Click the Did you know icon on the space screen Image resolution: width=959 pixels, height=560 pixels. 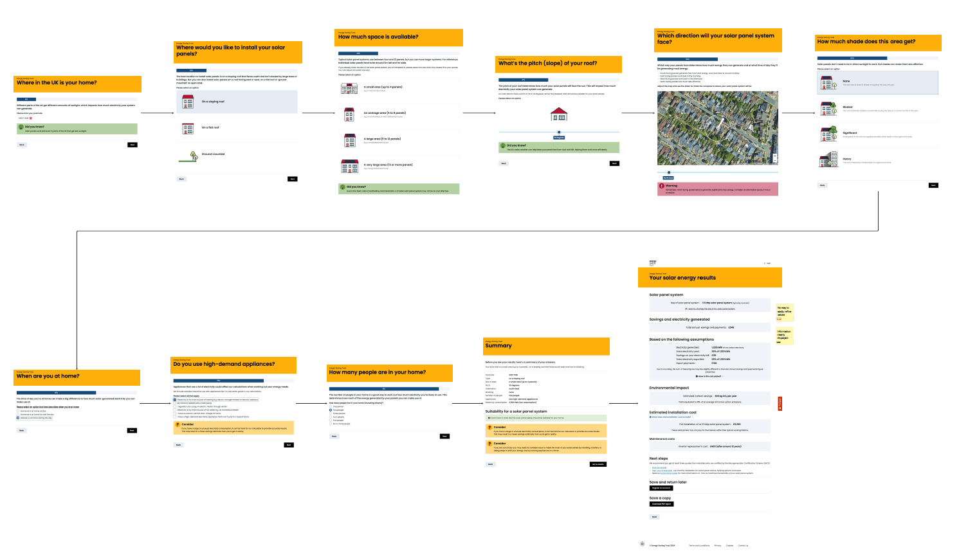pyautogui.click(x=343, y=187)
